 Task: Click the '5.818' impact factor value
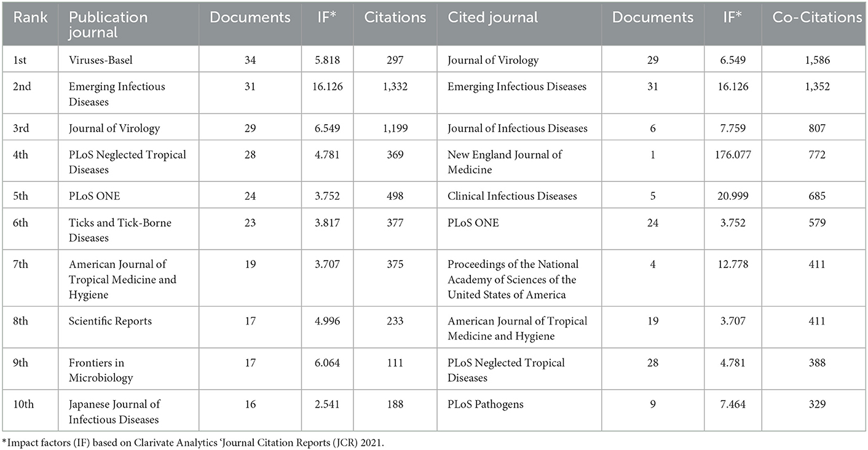[x=327, y=60]
